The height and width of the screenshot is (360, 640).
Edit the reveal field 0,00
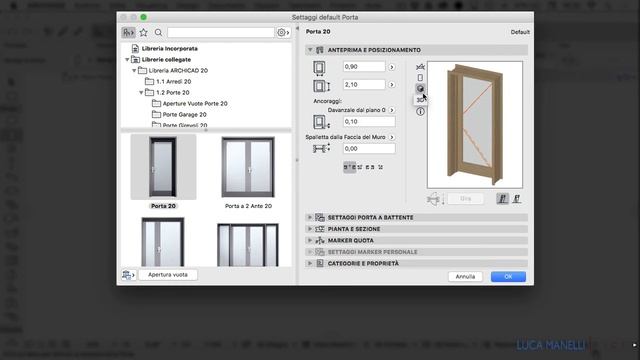369,149
